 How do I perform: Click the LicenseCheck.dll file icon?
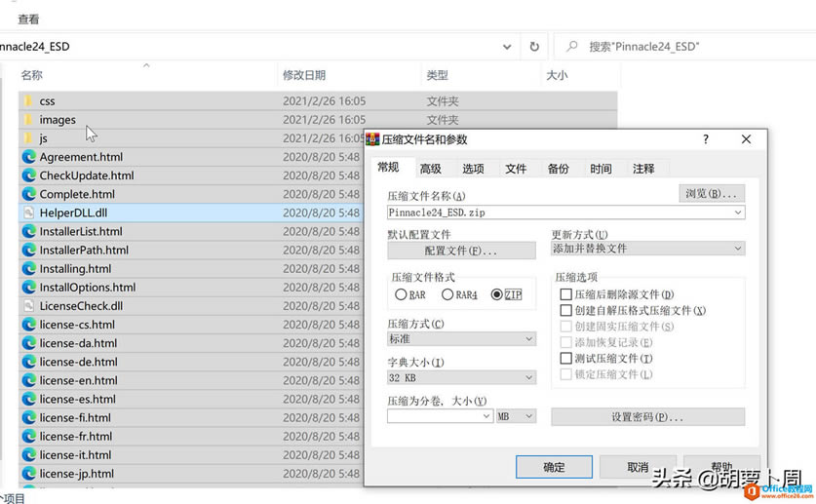coord(28,306)
